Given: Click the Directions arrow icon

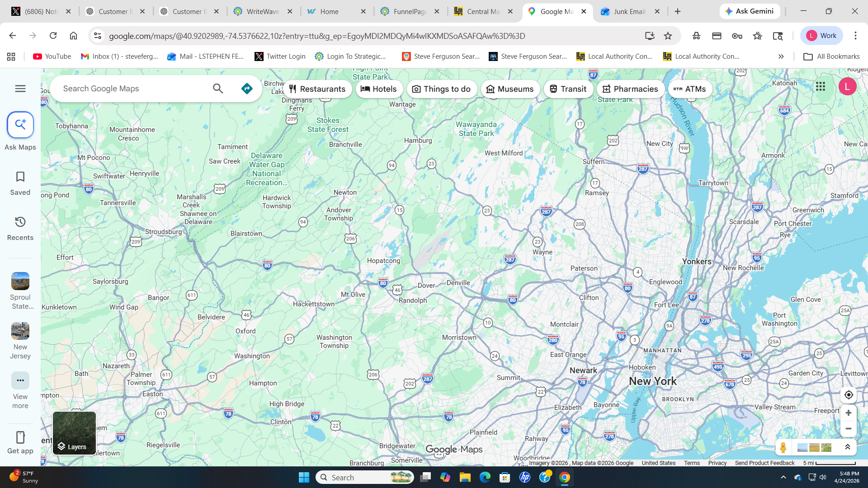Looking at the screenshot, I should 247,89.
